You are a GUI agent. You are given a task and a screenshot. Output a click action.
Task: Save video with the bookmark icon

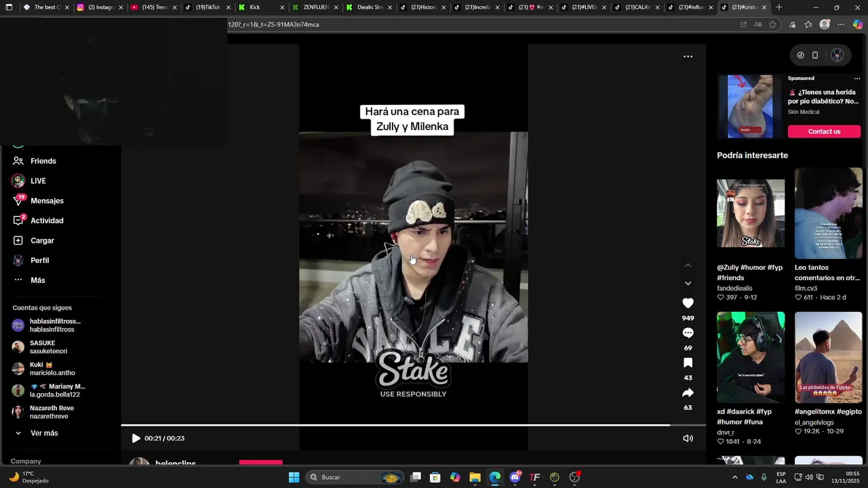point(688,363)
